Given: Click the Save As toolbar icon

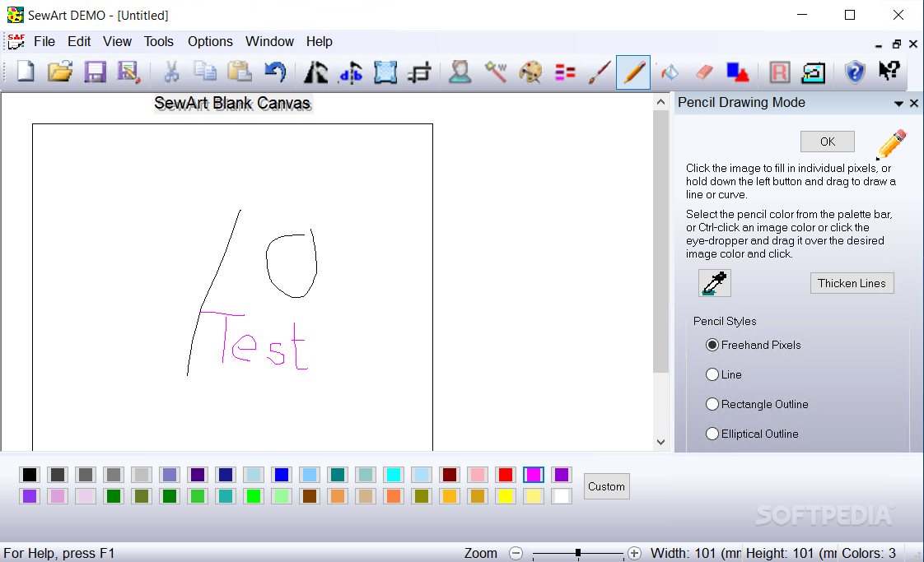Looking at the screenshot, I should 128,72.
